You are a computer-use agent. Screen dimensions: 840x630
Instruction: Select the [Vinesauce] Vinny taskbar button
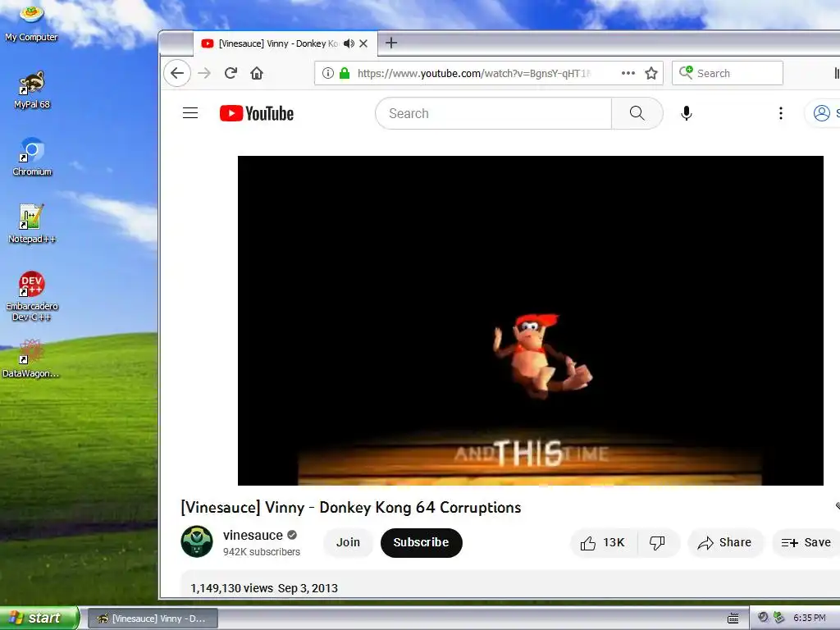point(153,619)
